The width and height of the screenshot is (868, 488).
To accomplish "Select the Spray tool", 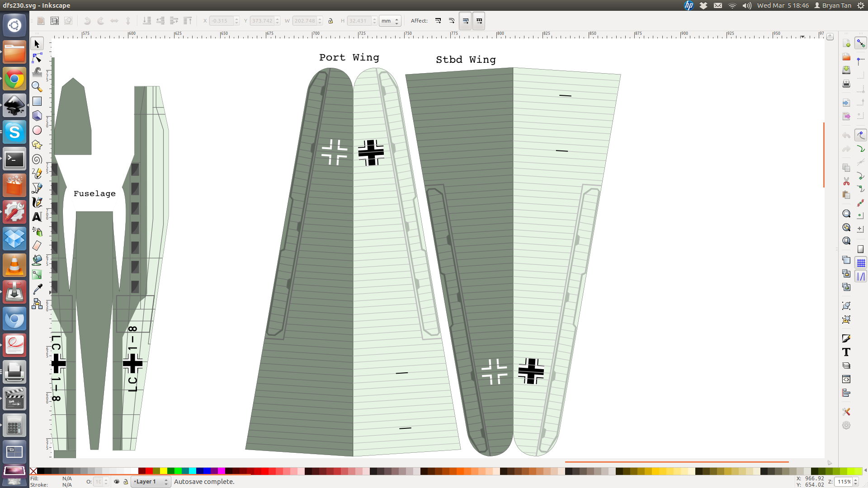I will (x=37, y=231).
